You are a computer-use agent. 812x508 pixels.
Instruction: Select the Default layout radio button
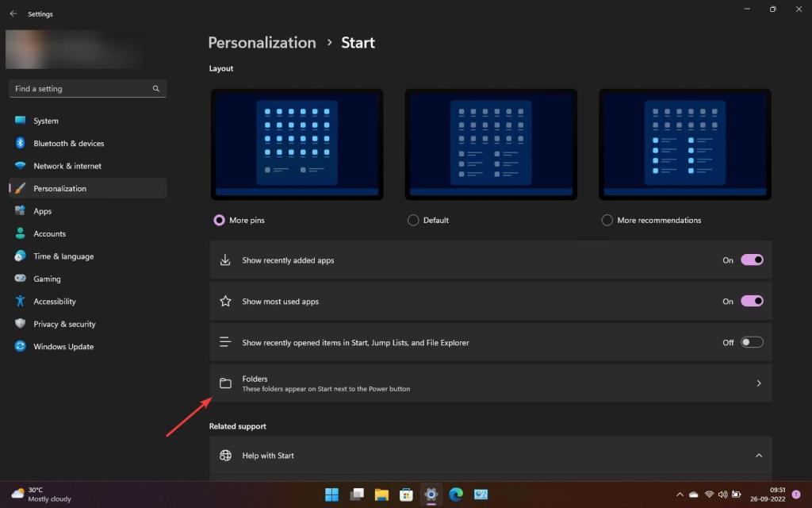(x=413, y=221)
